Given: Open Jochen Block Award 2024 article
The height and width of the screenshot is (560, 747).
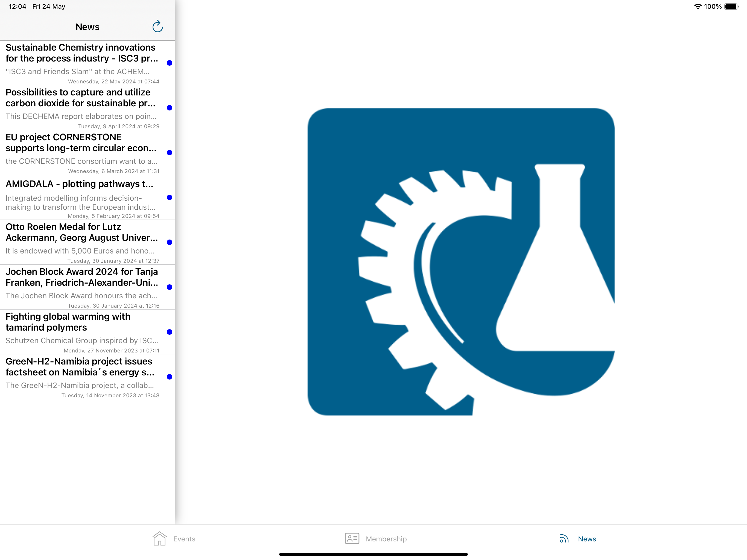Looking at the screenshot, I should 87,287.
